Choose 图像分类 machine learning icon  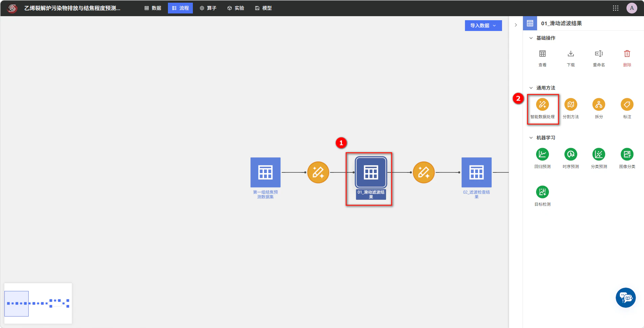click(x=627, y=155)
